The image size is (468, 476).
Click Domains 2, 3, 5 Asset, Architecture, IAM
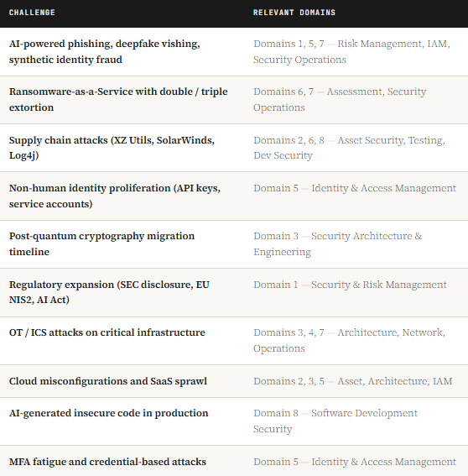click(353, 381)
